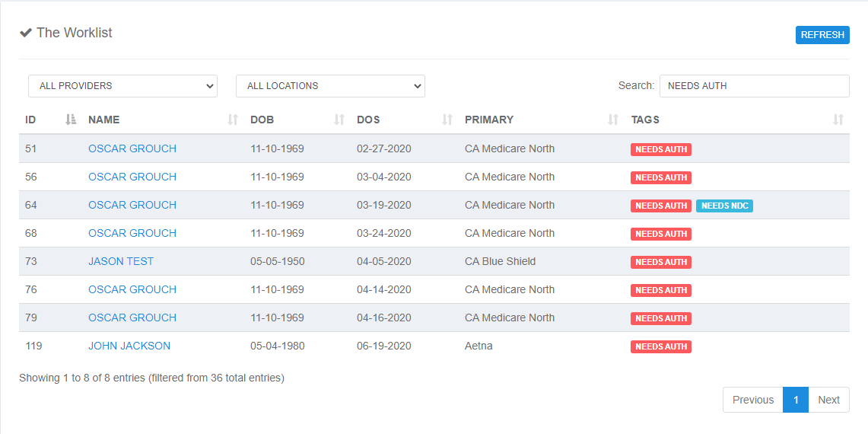The image size is (868, 434).
Task: Open OSCAR GROUCH link in row 68
Action: coord(132,233)
